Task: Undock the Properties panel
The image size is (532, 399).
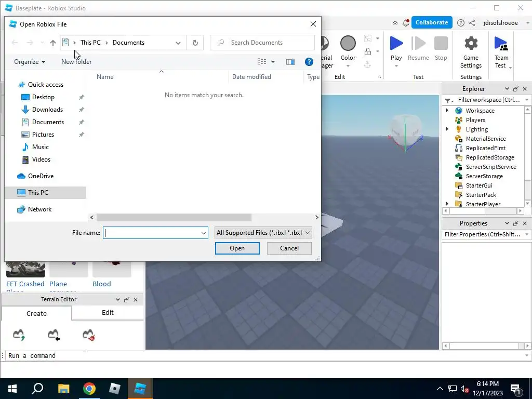Action: point(516,223)
